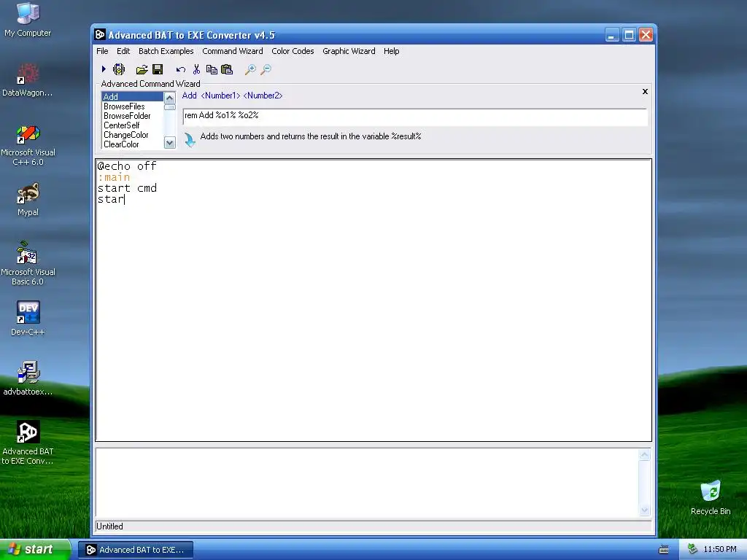The image size is (747, 560).
Task: Open the Graphic Wizard menu
Action: [349, 51]
